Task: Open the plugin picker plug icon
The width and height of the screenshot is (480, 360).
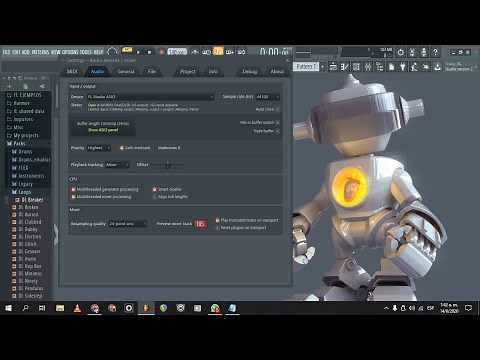Action: coord(403,67)
